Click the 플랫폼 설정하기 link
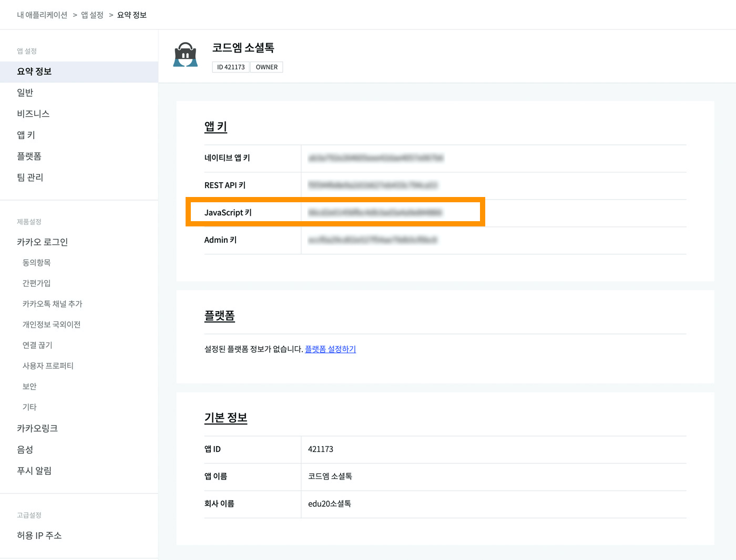Viewport: 736px width, 560px height. click(x=330, y=349)
